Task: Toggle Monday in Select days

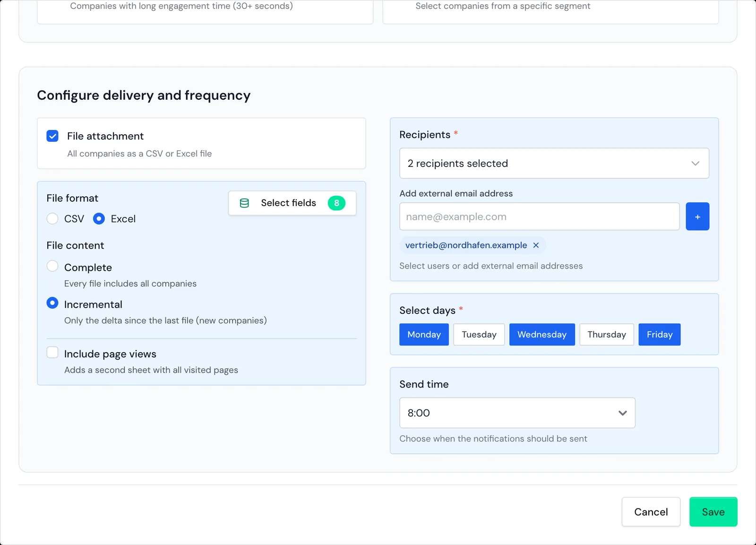Action: pos(424,335)
